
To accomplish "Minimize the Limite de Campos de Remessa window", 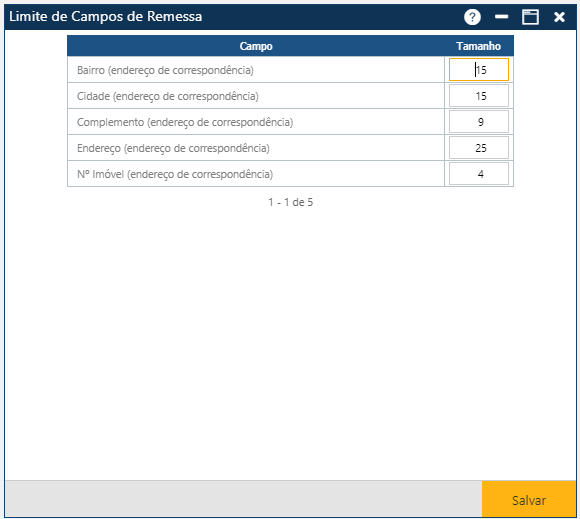I will click(501, 17).
